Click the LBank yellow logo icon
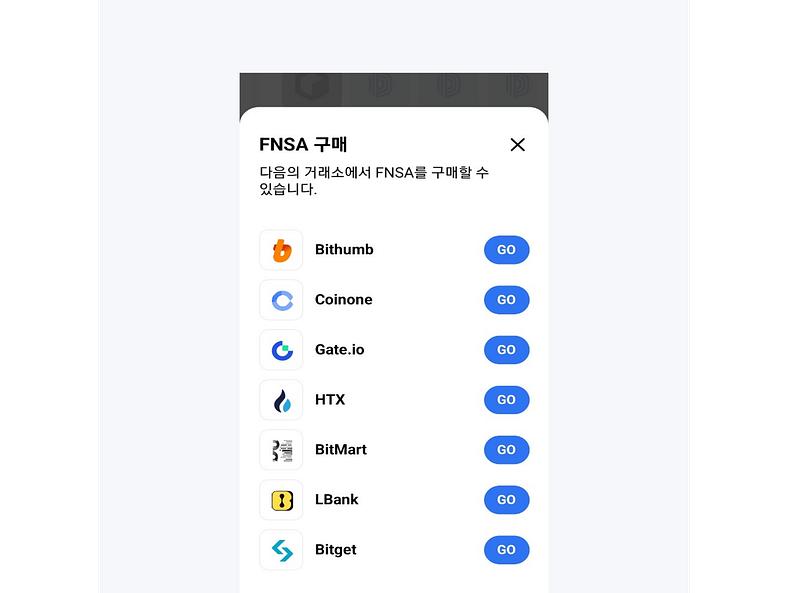 click(281, 500)
